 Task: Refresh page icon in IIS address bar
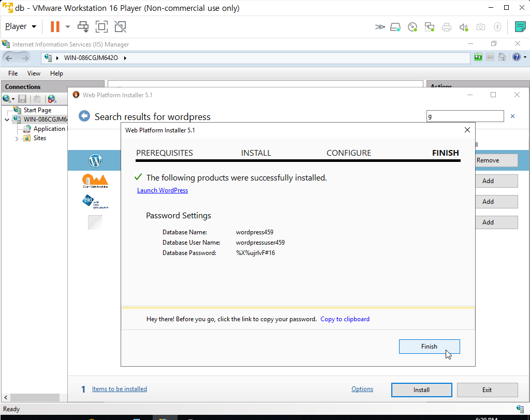[x=478, y=57]
